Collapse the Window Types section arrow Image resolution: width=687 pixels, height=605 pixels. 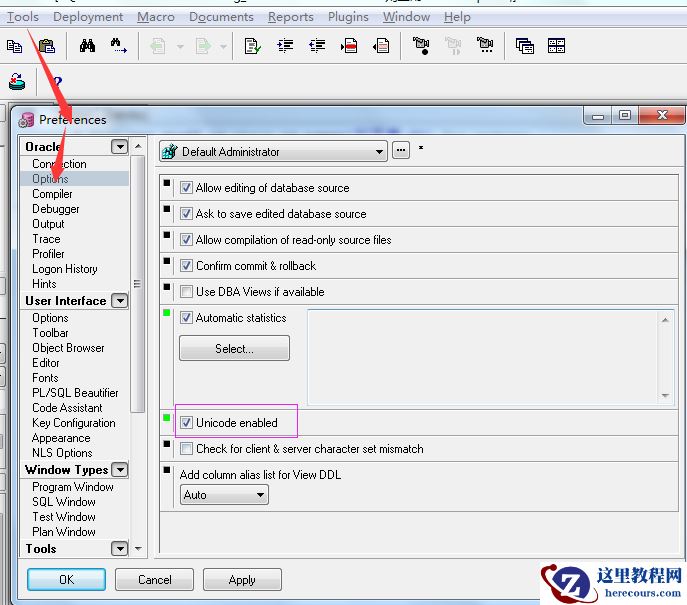(x=120, y=470)
